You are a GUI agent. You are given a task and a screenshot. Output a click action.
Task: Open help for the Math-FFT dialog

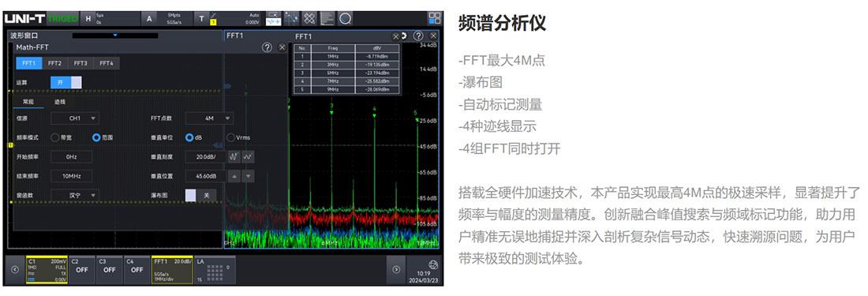(x=267, y=47)
